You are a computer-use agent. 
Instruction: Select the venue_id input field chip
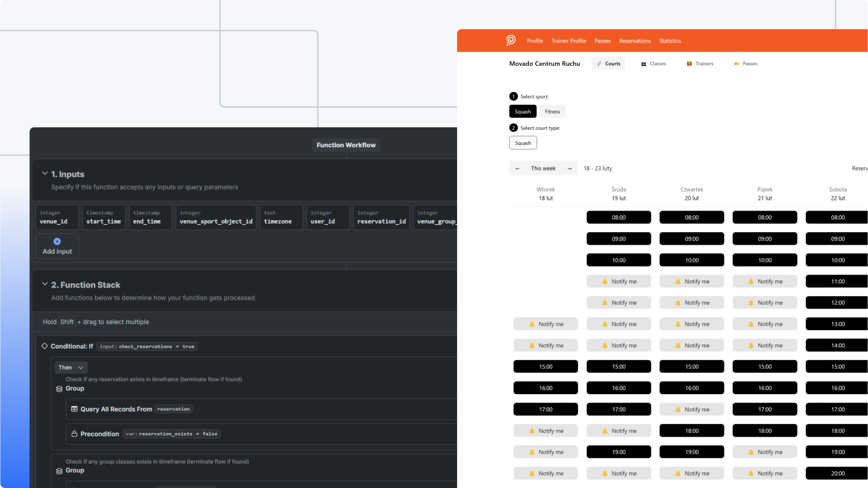pyautogui.click(x=57, y=218)
